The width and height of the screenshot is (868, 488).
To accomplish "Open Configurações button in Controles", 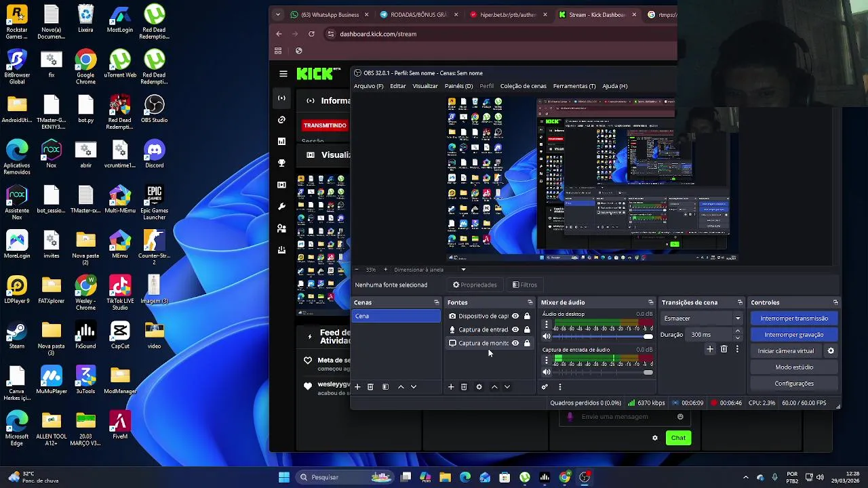I will click(794, 384).
